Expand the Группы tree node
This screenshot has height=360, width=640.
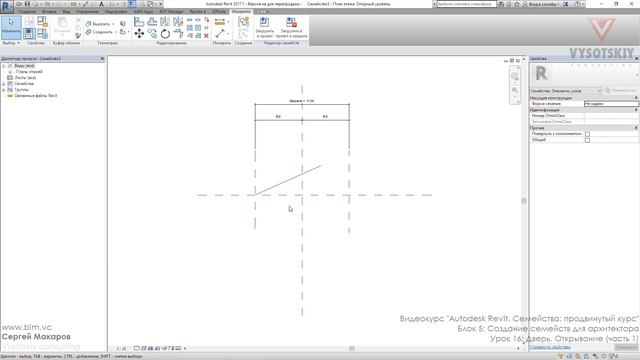(4, 89)
